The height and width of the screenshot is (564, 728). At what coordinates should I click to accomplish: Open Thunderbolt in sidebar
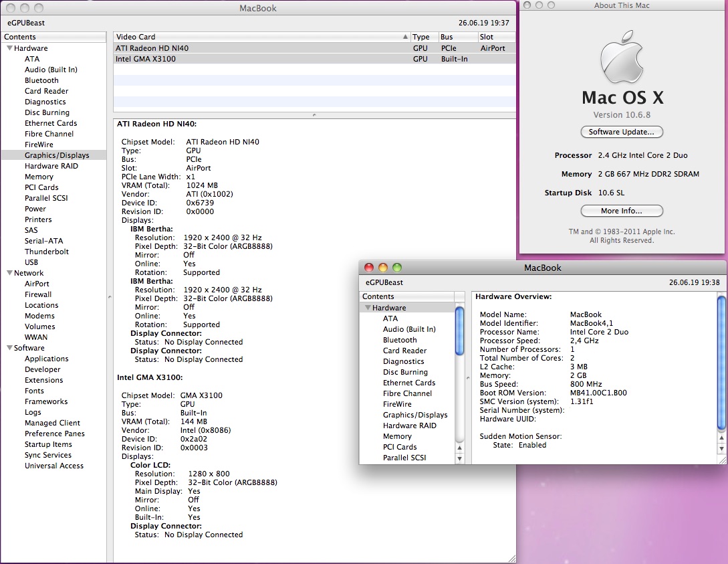pyautogui.click(x=46, y=252)
